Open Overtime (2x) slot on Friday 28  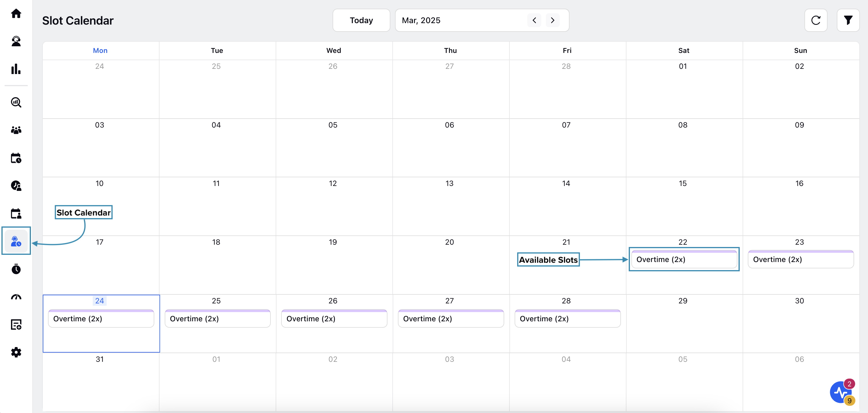[x=567, y=318]
